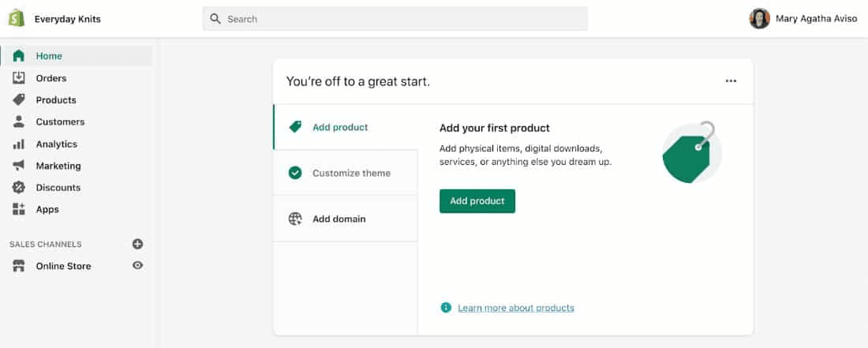Screen dimensions: 868x348
Task: Click the Apps grid icon in sidebar
Action: click(x=19, y=210)
